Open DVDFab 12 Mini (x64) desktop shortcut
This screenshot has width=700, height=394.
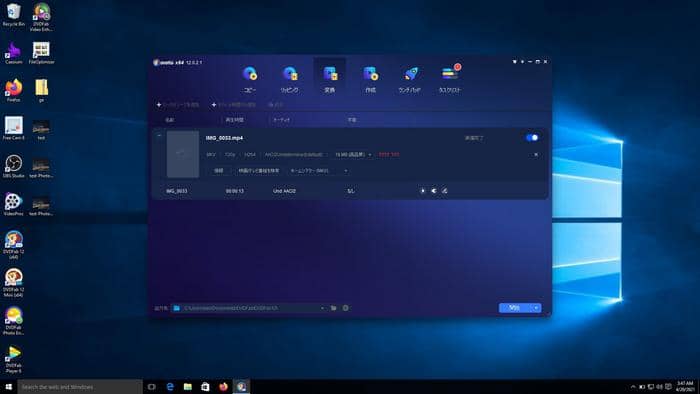point(13,282)
